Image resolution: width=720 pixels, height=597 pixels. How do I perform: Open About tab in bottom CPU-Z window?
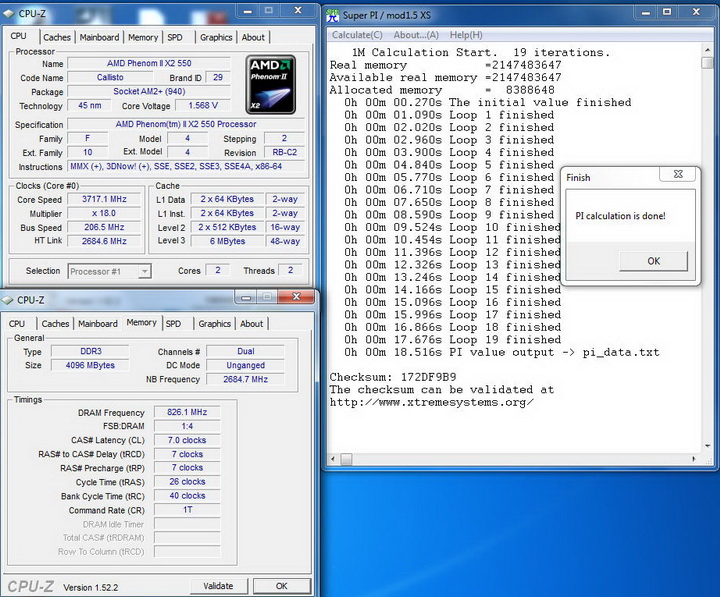click(252, 323)
